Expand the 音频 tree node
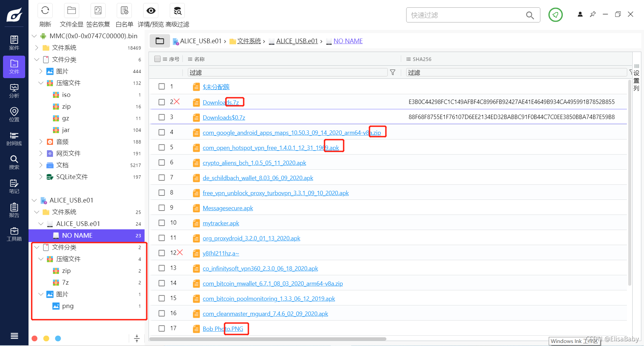 click(41, 141)
